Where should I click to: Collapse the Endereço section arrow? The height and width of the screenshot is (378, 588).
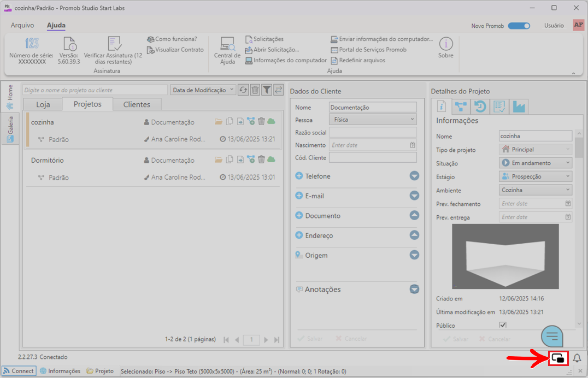[x=414, y=235]
